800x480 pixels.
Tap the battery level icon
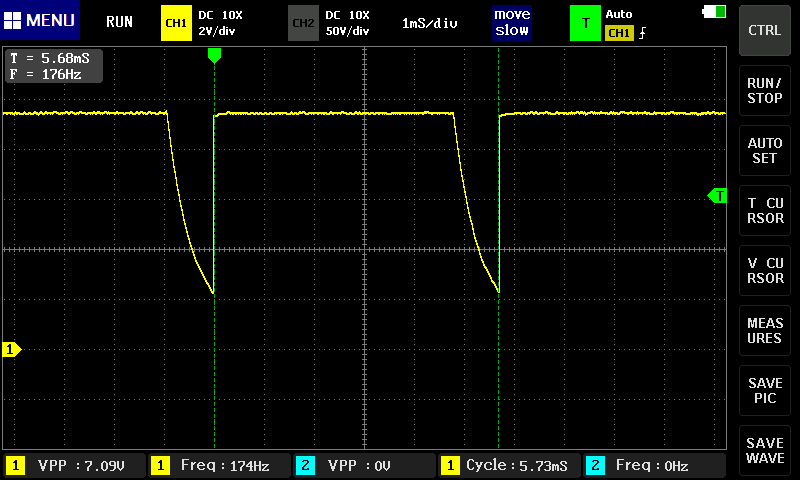(x=714, y=12)
